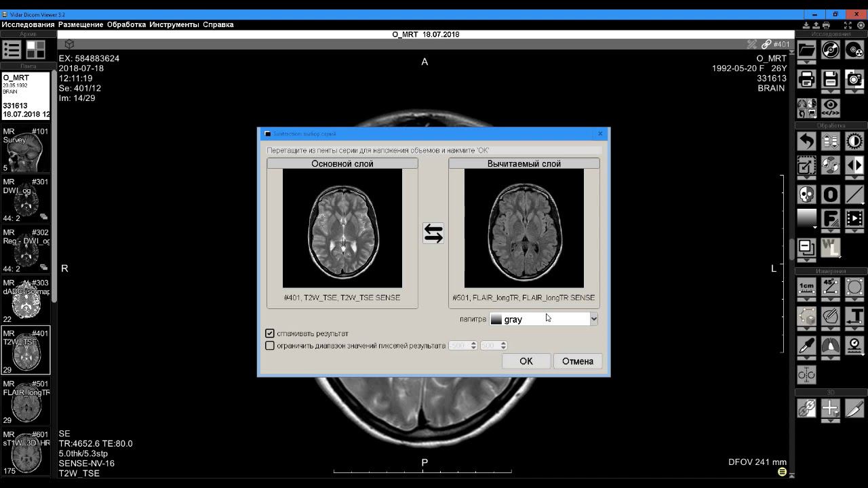Image resolution: width=868 pixels, height=488 pixels.
Task: Select the #301 DWI series thumbnail
Action: click(26, 200)
